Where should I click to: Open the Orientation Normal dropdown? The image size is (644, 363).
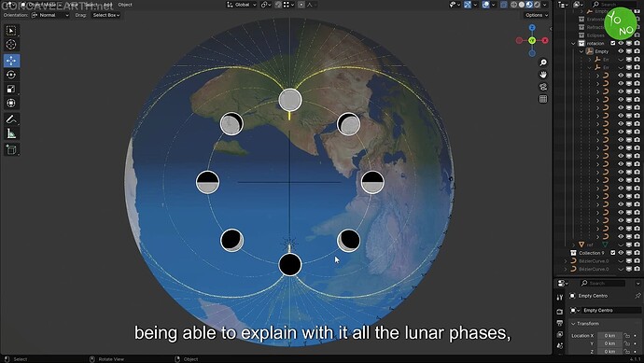coord(50,15)
